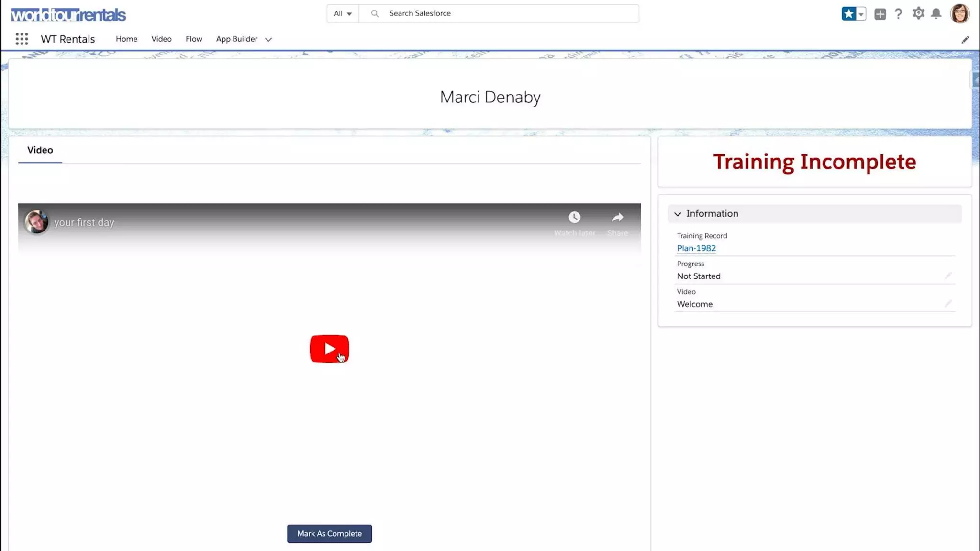Click the YouTube Share arrow icon
The width and height of the screenshot is (980, 551).
[x=617, y=218]
